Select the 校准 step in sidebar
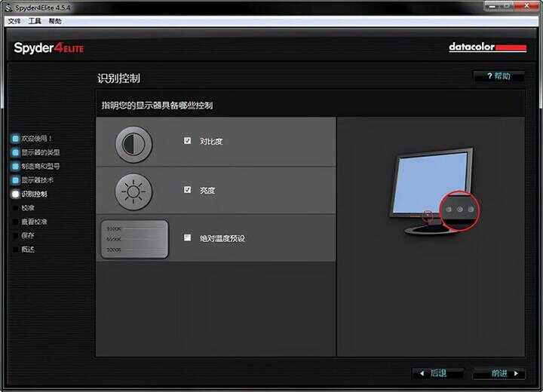Viewport: 543px width, 392px height. pyautogui.click(x=28, y=208)
